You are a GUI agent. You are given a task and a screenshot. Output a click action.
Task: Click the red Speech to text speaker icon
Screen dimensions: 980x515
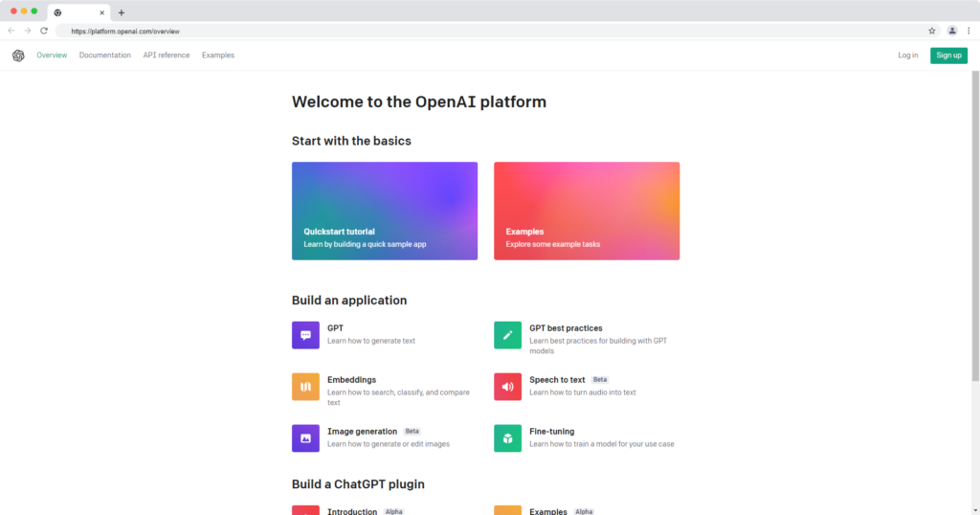coord(507,387)
